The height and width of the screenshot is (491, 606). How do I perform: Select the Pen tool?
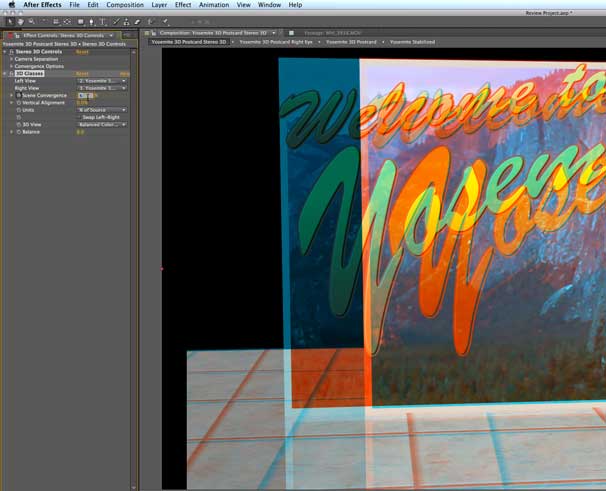point(92,22)
